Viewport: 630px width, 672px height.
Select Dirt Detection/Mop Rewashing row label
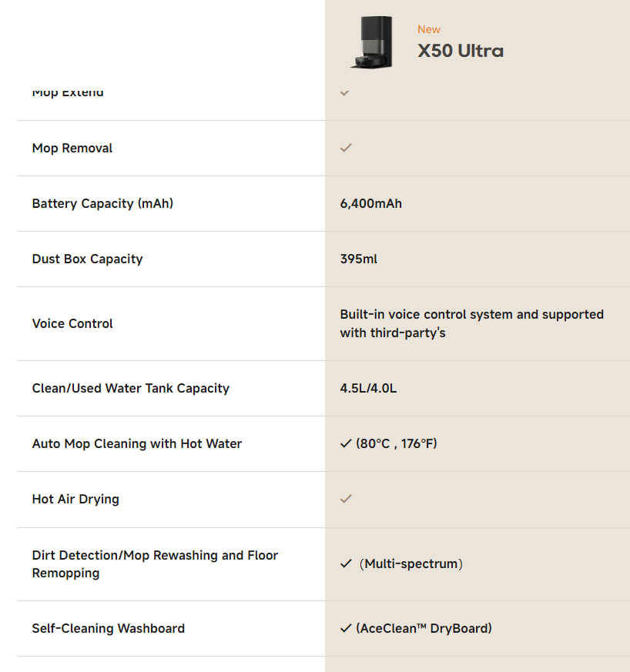coord(155,563)
